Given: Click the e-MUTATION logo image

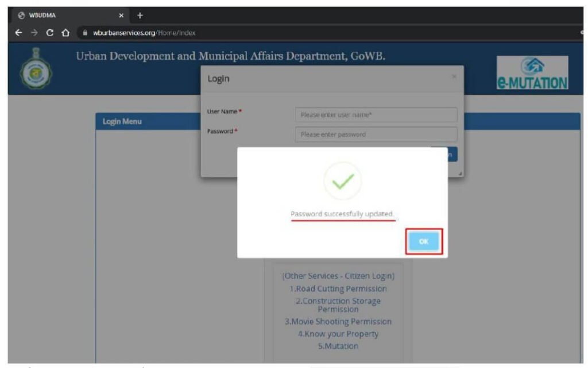Looking at the screenshot, I should coord(532,72).
